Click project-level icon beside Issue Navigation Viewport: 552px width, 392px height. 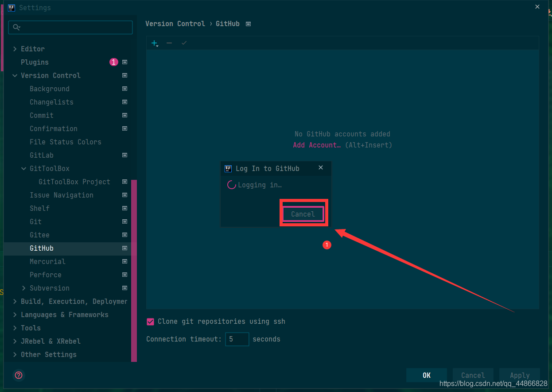[125, 195]
